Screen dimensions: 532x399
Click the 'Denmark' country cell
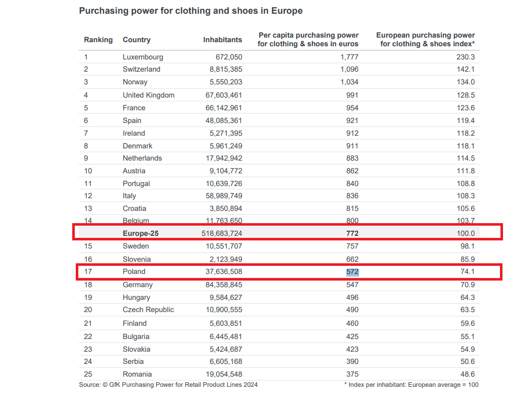click(137, 146)
